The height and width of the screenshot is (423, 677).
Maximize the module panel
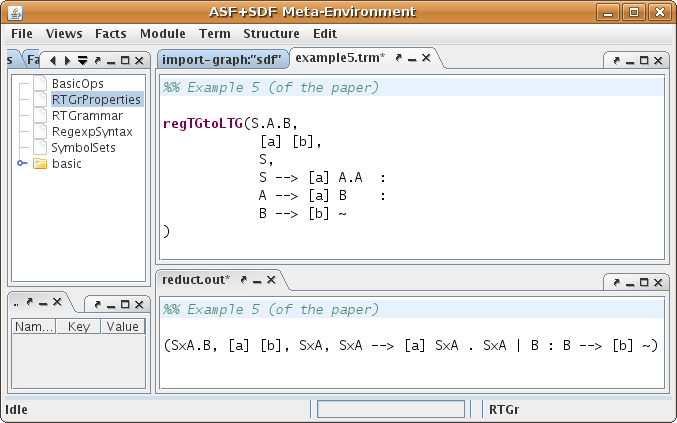pyautogui.click(x=125, y=61)
